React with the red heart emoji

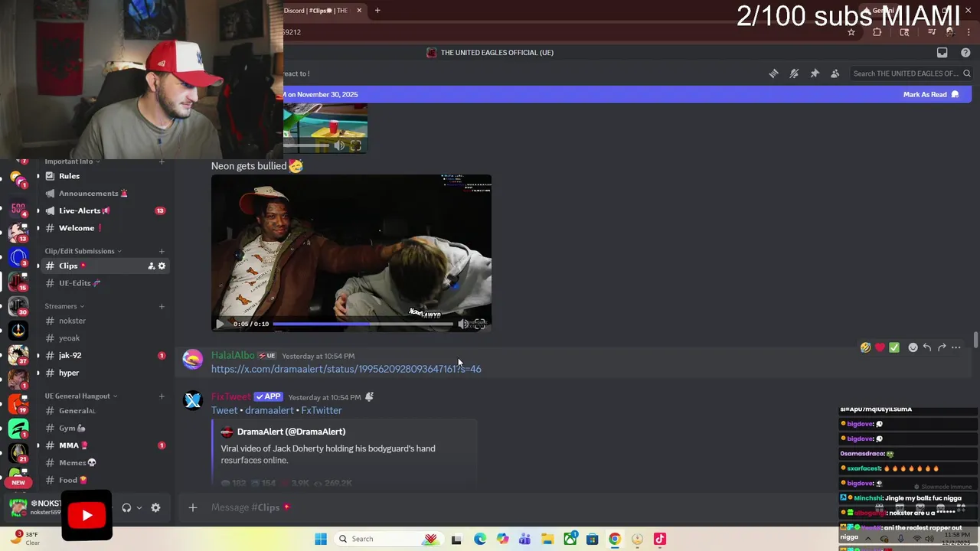pyautogui.click(x=880, y=347)
